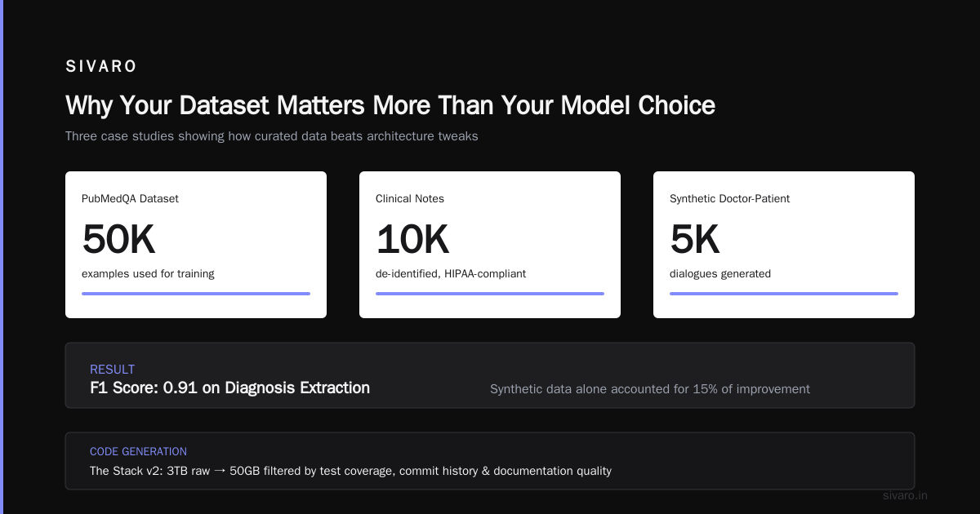Viewport: 980px width, 514px height.
Task: Open the Clinical Notes card
Action: pos(490,245)
